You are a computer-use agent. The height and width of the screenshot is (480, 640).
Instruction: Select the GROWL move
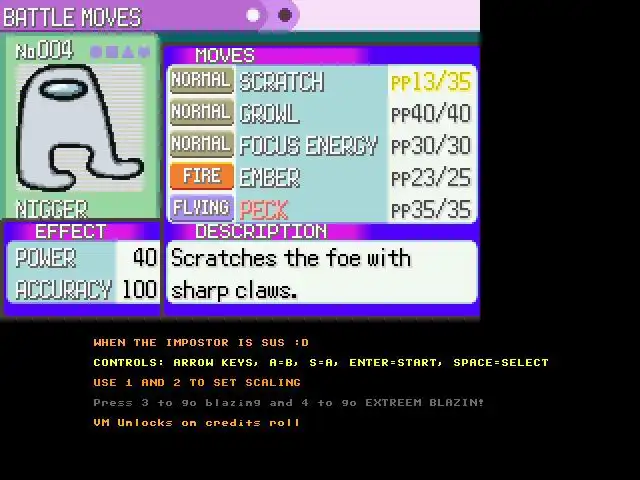[269, 113]
